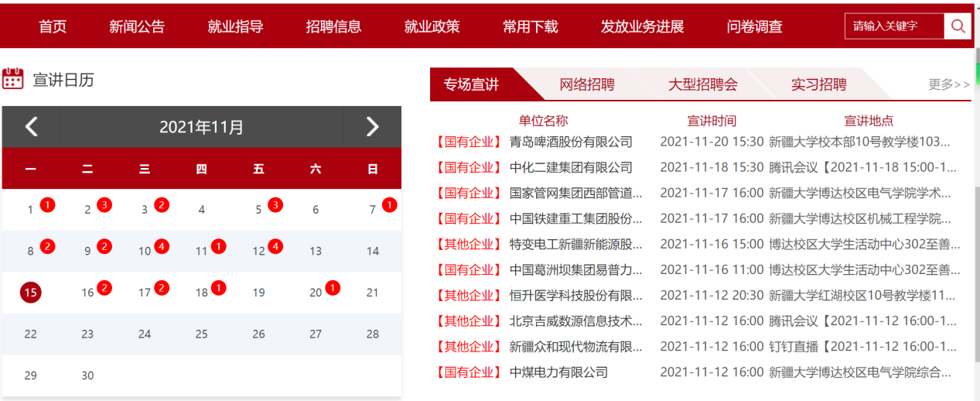Screen dimensions: 980x401
Task: Switch to the 大型招聘会 tab
Action: [x=703, y=84]
